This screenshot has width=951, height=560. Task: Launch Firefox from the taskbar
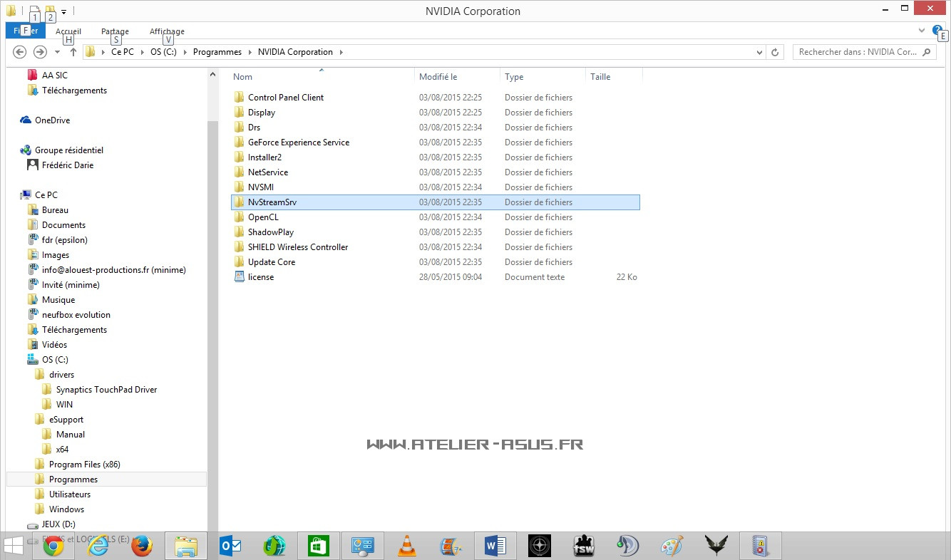click(142, 546)
